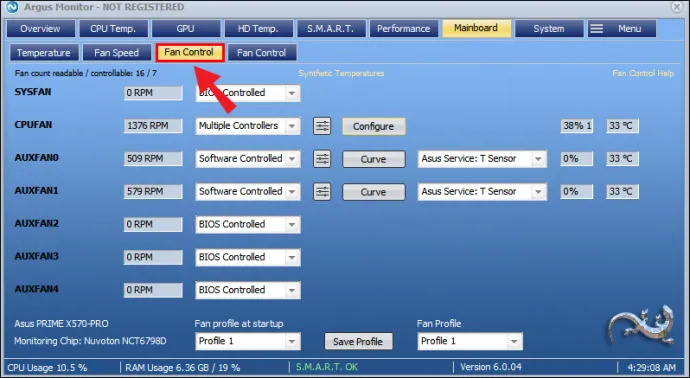
Task: Open AUXFAN0 Asus Service T Sensor dropdown
Action: click(482, 159)
